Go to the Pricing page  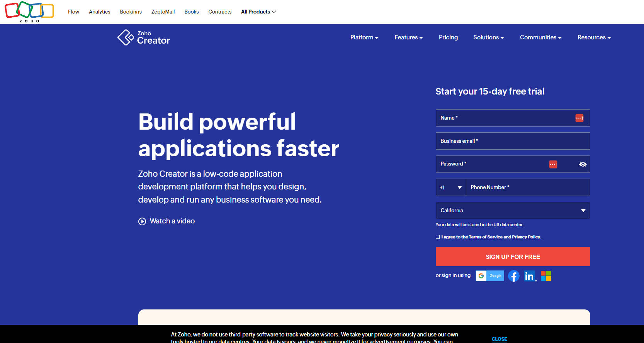point(448,37)
